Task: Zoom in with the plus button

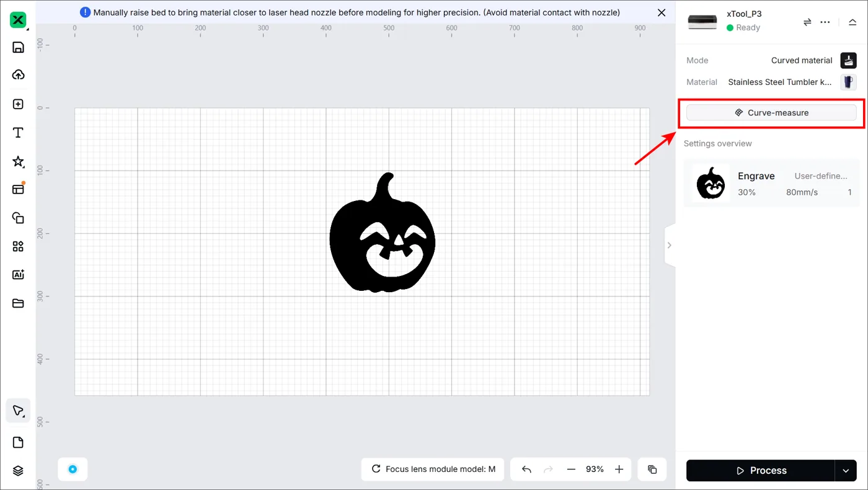Action: [619, 470]
